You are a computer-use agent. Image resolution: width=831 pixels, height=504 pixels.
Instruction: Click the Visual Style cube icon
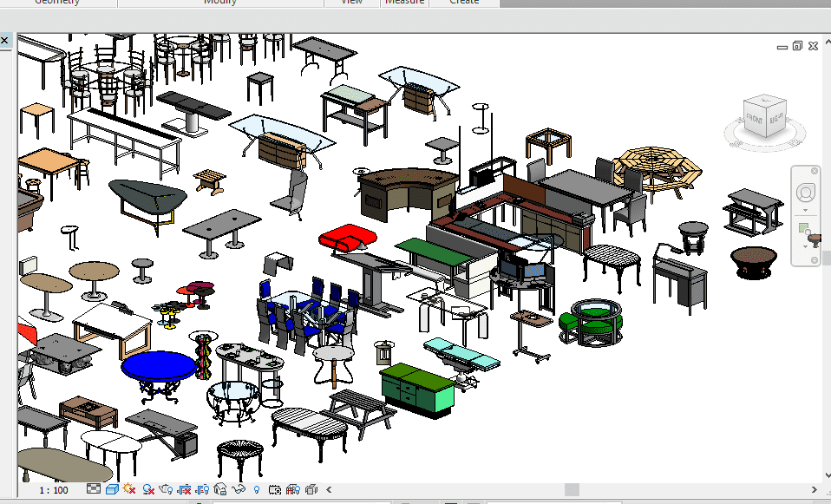pos(111,490)
